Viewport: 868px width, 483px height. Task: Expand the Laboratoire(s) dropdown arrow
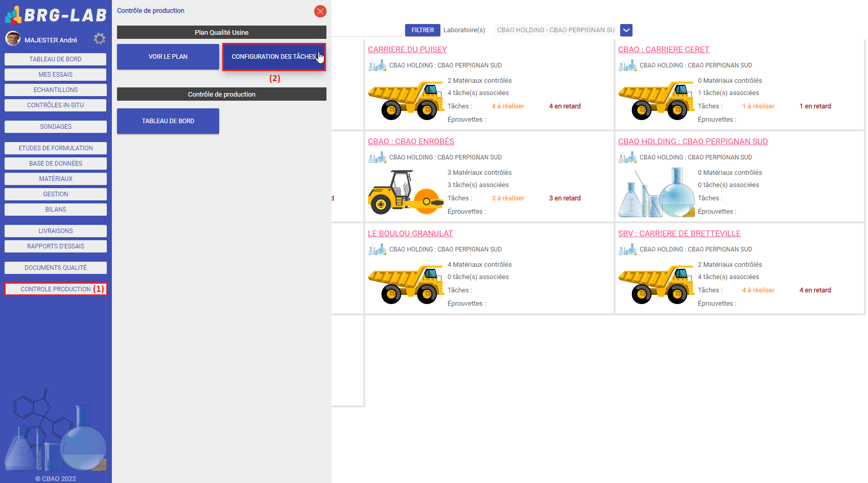point(626,30)
